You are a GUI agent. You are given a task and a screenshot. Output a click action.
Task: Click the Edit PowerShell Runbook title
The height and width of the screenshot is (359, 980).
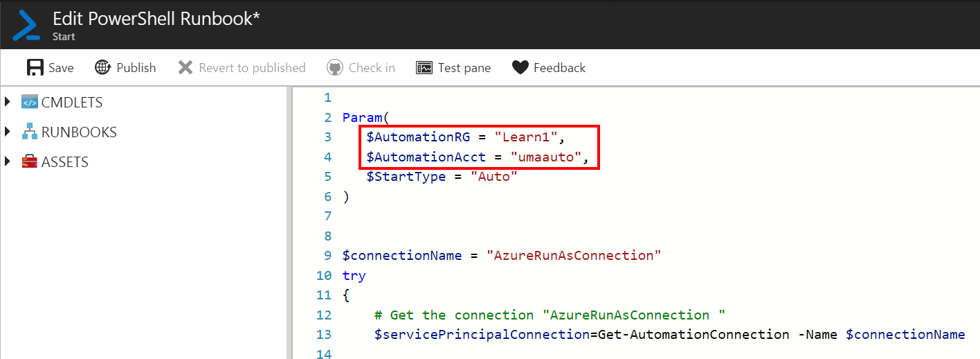(x=156, y=19)
